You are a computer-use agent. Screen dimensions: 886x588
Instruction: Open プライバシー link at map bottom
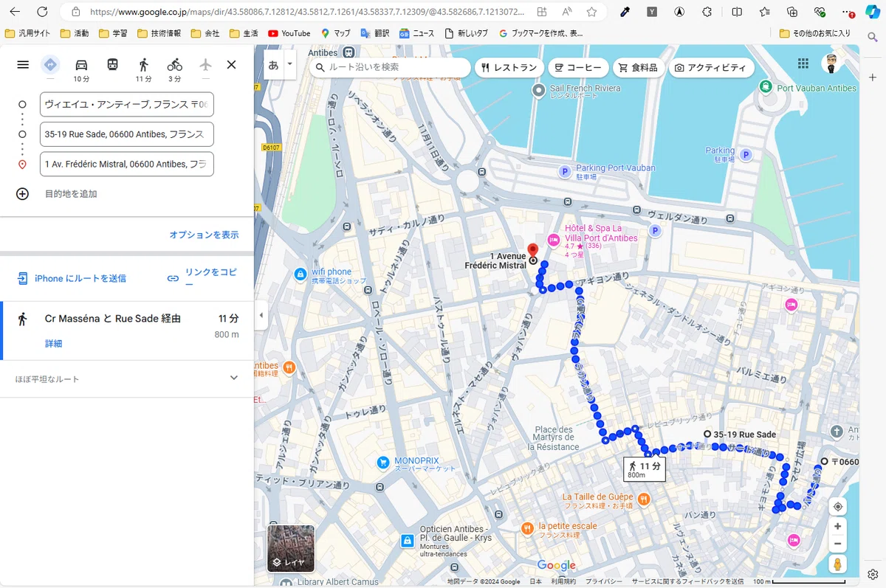tap(603, 581)
